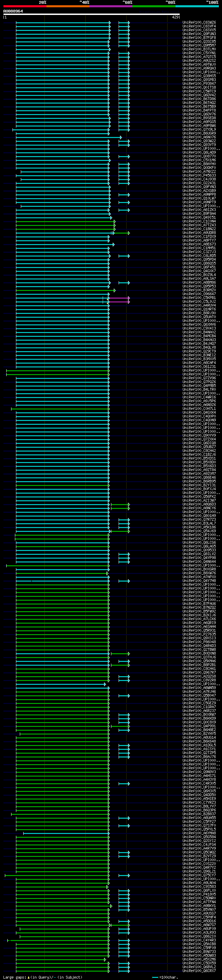Open hit UniRef100_C0H7L1
This screenshot has width=222, height=980.
(x=199, y=409)
